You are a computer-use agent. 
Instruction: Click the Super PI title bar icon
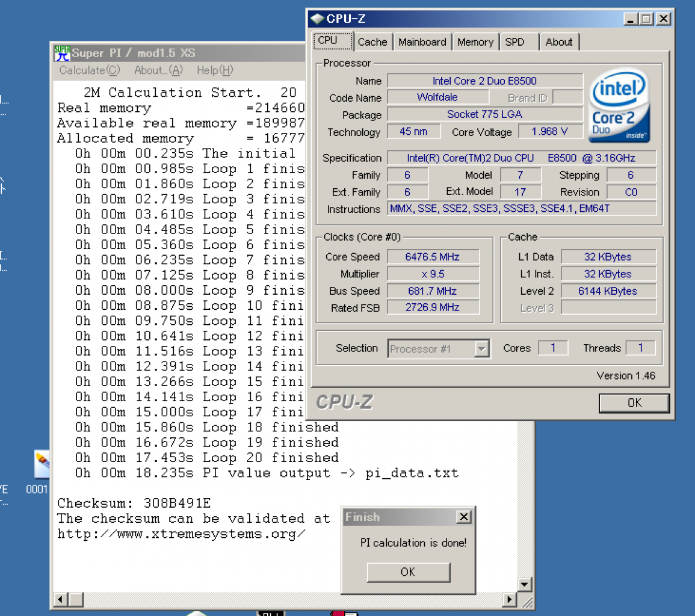pyautogui.click(x=62, y=53)
